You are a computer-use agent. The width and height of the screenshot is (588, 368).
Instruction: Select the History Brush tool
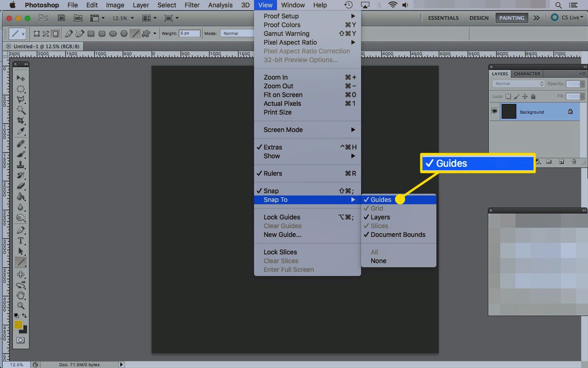coord(21,176)
